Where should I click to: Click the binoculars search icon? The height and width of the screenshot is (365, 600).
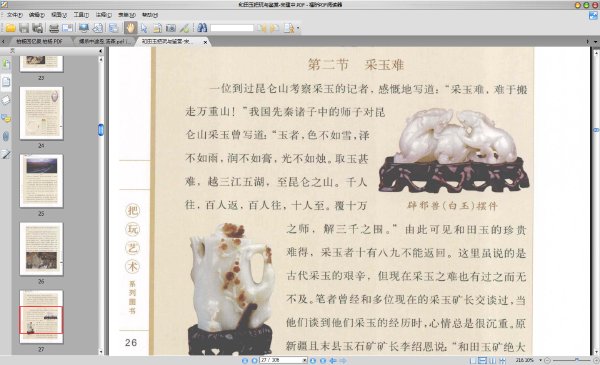tap(202, 28)
